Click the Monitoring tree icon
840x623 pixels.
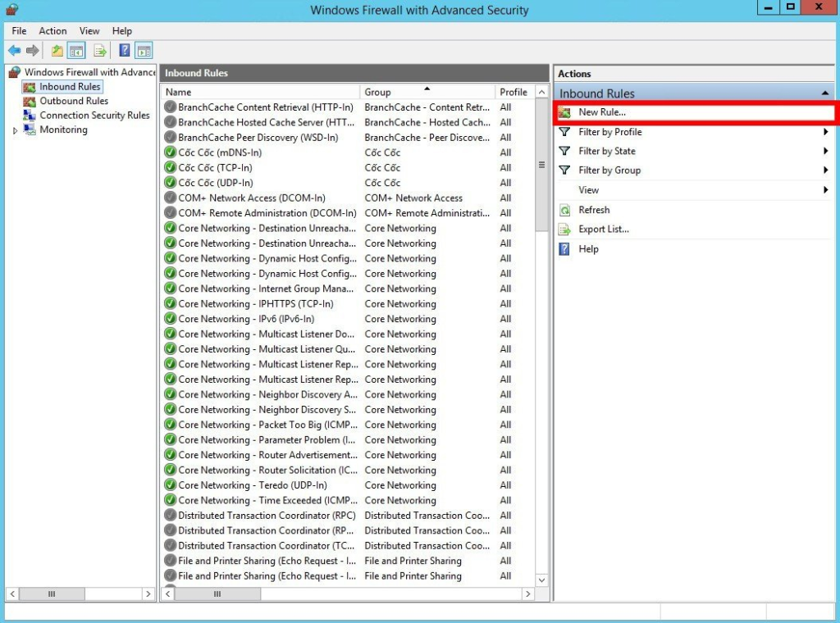click(30, 130)
